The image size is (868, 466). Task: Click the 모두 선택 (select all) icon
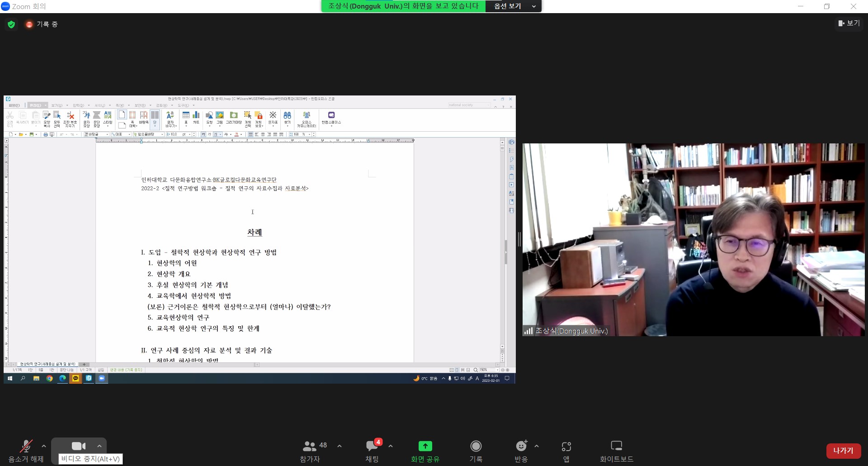coord(57,119)
